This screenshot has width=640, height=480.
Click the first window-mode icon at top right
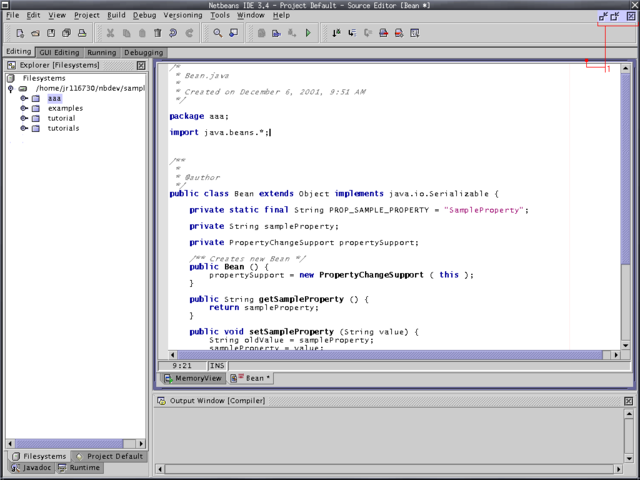click(x=603, y=16)
